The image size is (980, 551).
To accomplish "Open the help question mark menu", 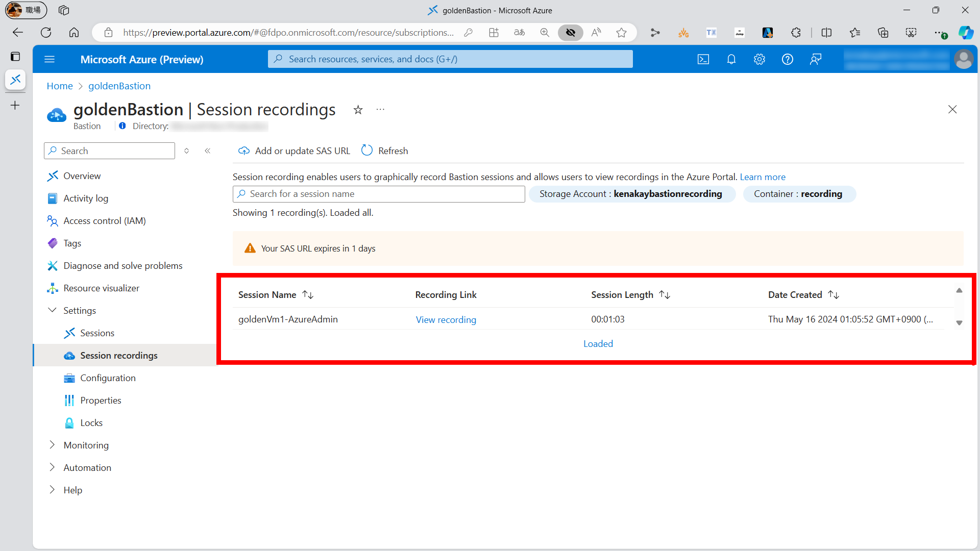I will pyautogui.click(x=788, y=59).
